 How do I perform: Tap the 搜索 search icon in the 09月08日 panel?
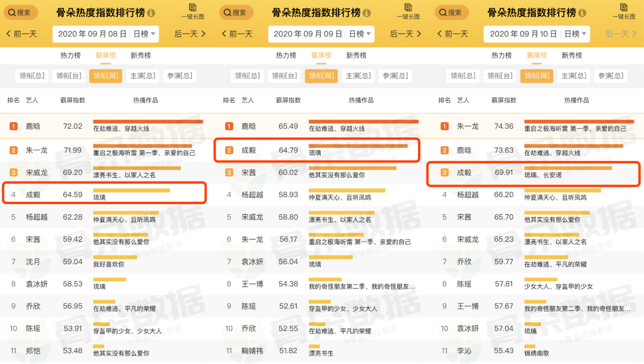coord(20,13)
